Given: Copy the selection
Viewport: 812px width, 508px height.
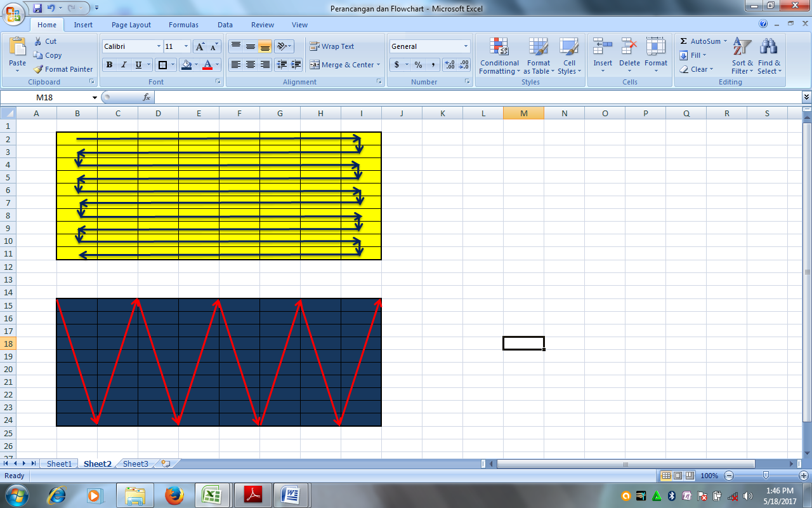Looking at the screenshot, I should [48, 55].
